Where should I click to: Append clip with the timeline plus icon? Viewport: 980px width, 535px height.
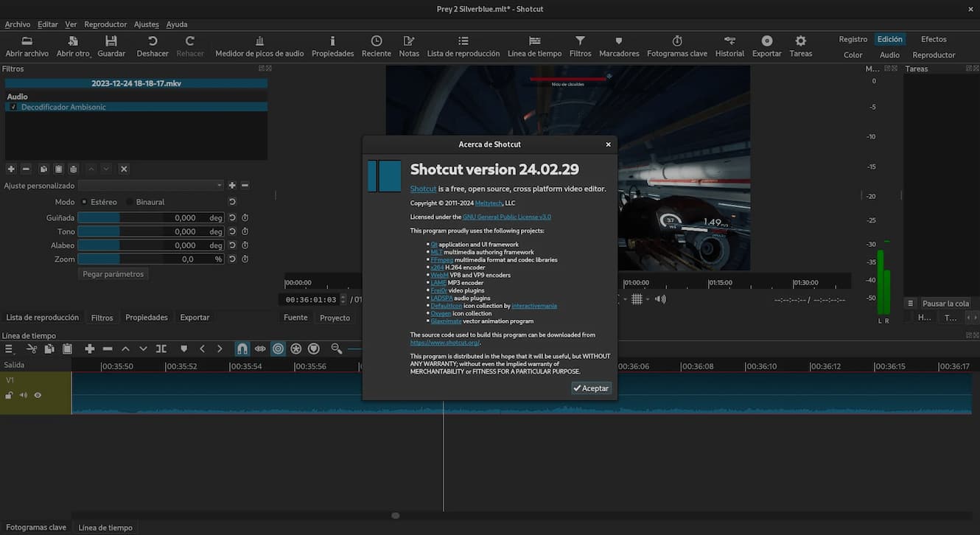[x=90, y=349]
